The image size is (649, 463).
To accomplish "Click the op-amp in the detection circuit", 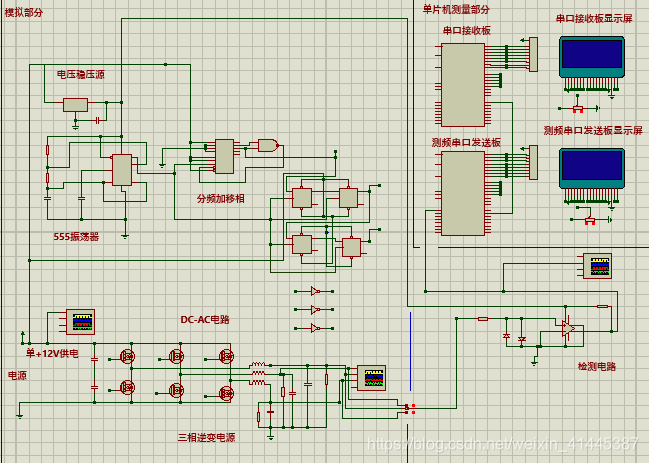I will tap(568, 328).
